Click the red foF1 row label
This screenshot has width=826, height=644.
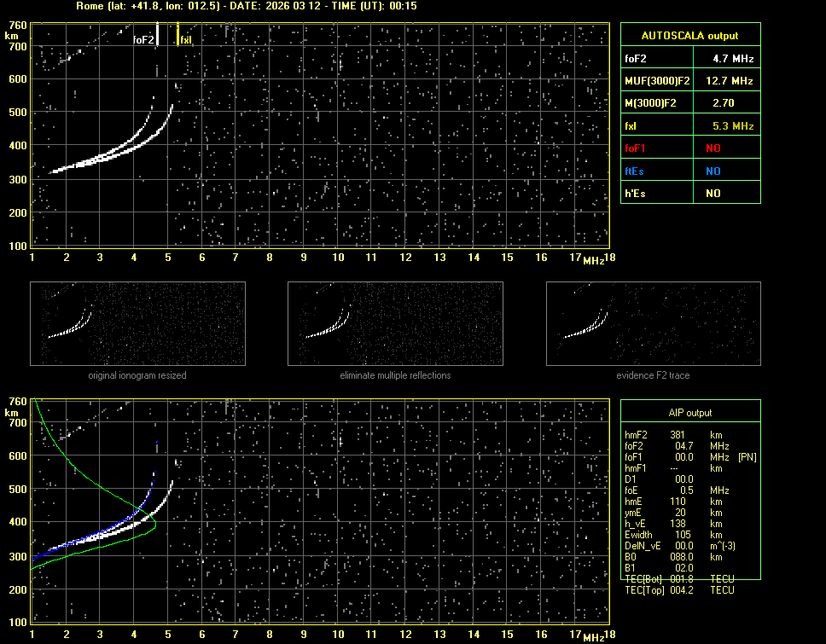pos(637,148)
